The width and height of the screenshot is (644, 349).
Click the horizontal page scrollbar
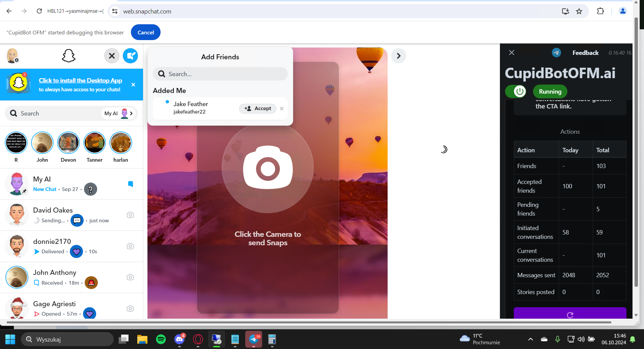309,322
